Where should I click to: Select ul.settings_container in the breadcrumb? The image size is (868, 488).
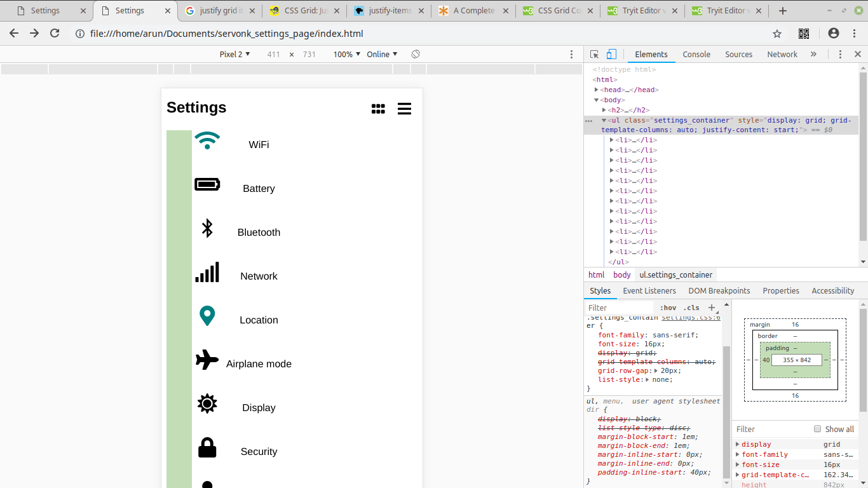(x=675, y=274)
